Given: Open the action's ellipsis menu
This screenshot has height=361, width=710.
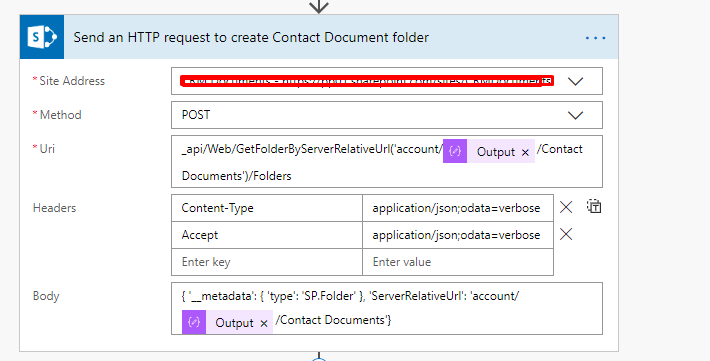Looking at the screenshot, I should (x=595, y=38).
